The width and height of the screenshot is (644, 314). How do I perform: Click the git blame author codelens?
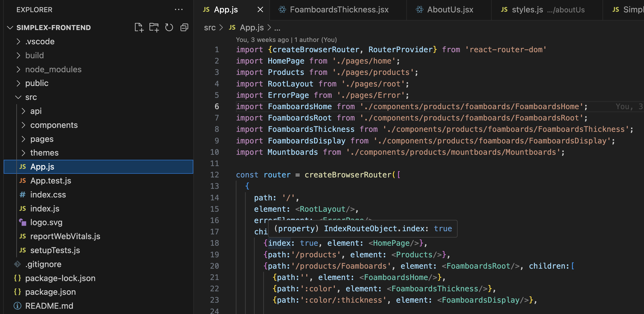click(x=286, y=40)
